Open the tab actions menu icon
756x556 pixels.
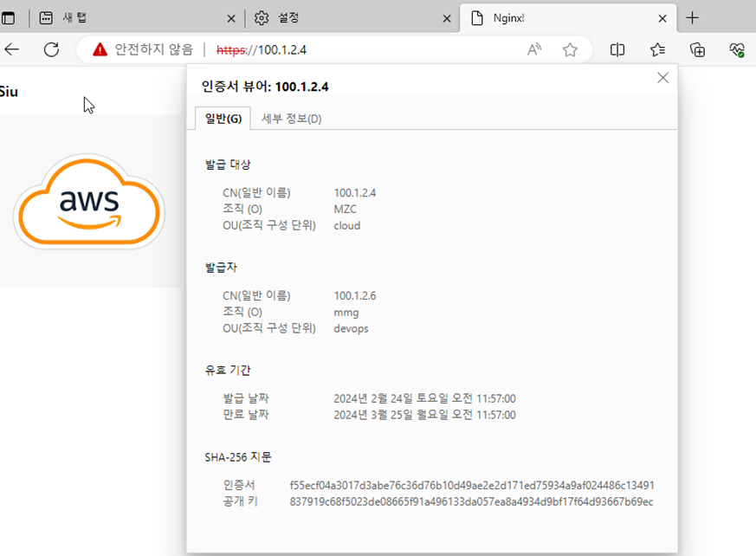[8, 18]
